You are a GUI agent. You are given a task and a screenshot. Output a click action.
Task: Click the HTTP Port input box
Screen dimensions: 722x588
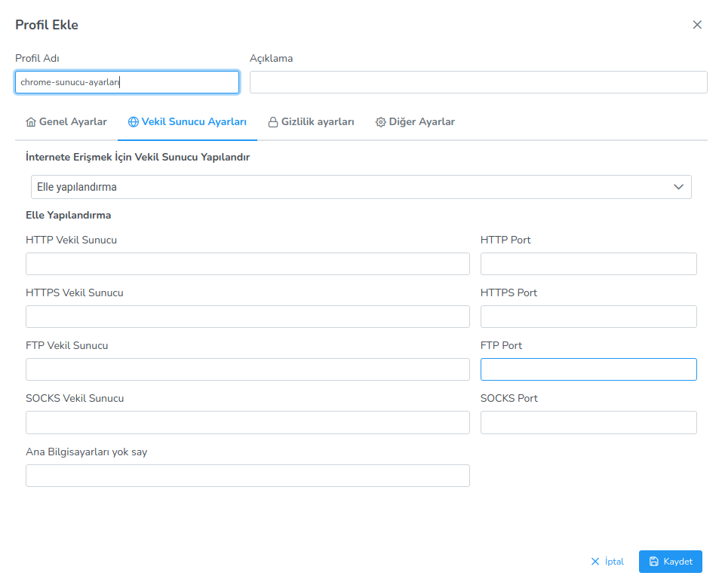tap(588, 264)
